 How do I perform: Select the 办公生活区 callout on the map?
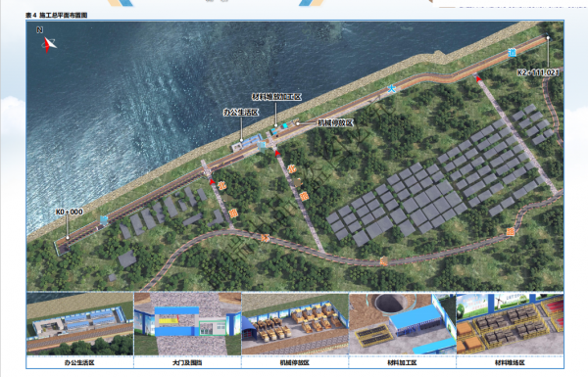click(241, 112)
